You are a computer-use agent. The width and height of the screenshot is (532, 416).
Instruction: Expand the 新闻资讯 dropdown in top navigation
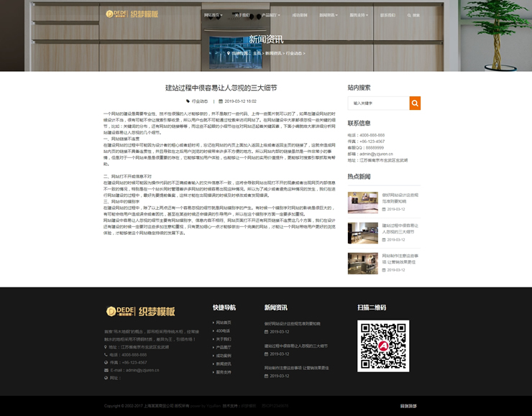click(x=328, y=15)
